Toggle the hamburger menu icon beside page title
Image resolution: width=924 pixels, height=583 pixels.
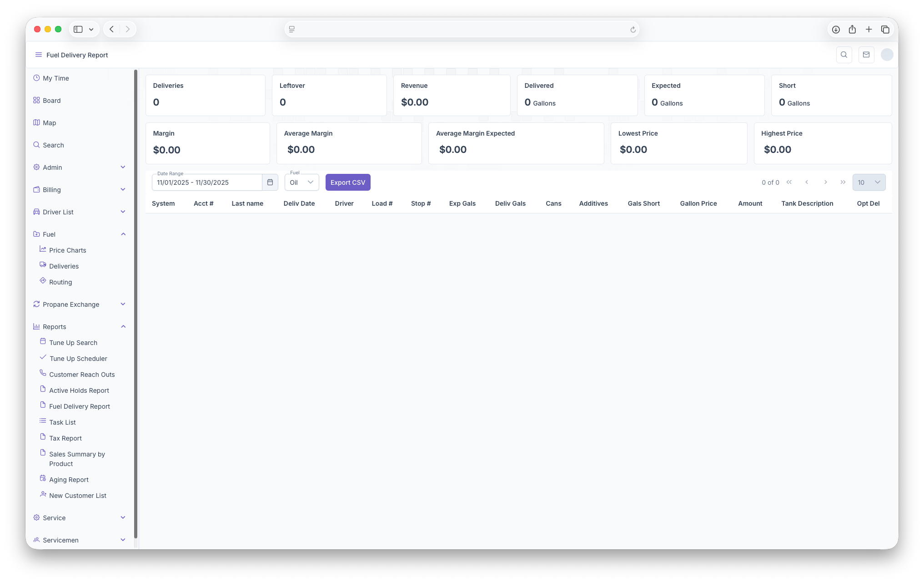(39, 55)
